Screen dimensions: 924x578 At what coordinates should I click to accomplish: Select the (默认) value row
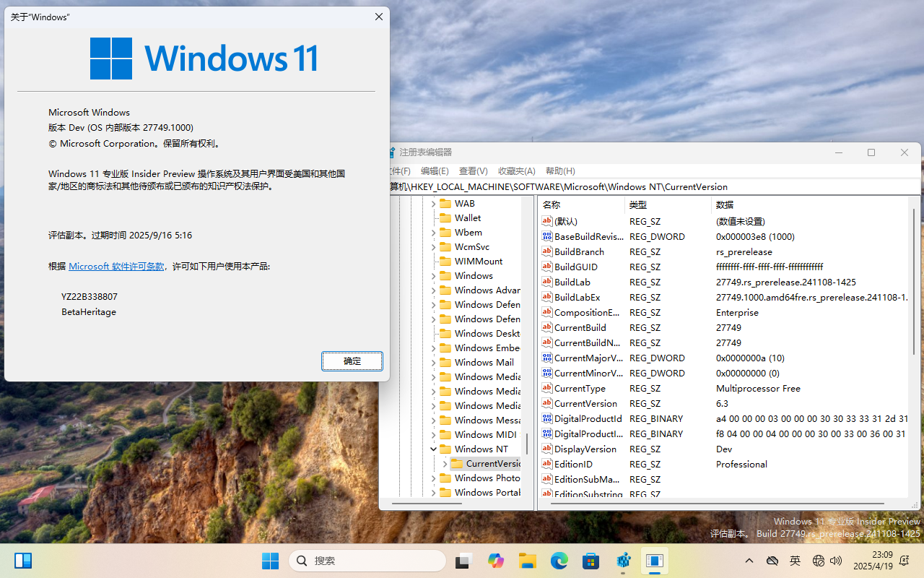725,221
